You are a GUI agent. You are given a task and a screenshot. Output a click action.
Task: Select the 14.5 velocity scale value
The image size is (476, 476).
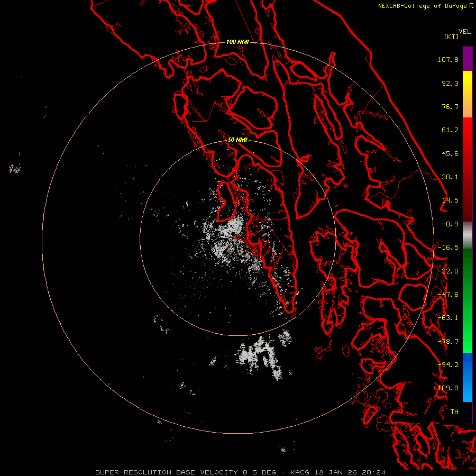(450, 200)
